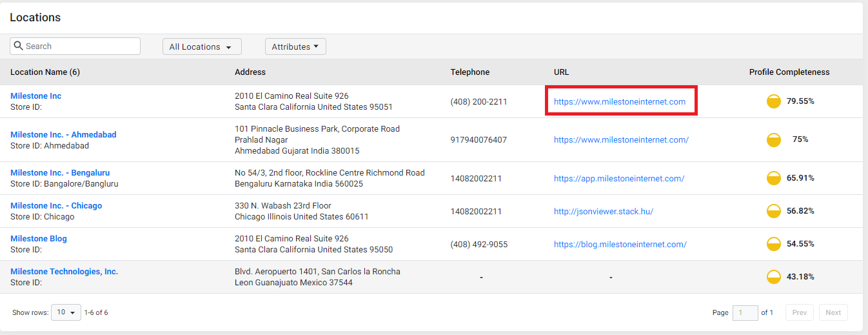Click the Prev pagination button
868x335 pixels.
[800, 312]
